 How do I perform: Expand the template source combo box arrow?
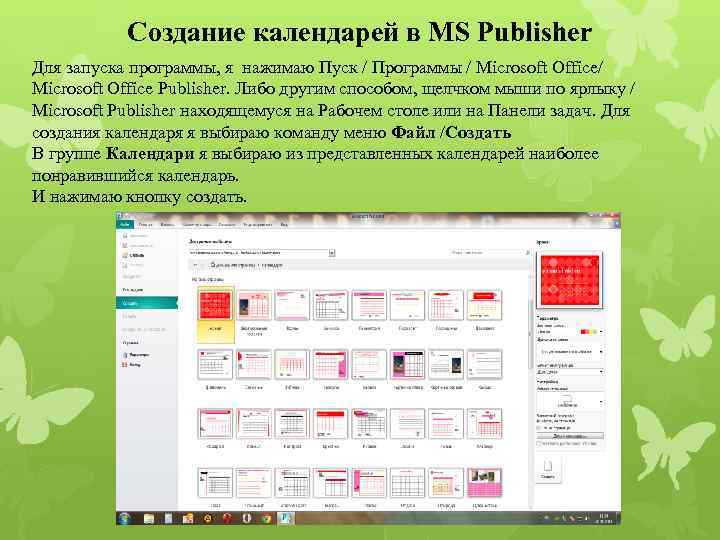pos(332,253)
